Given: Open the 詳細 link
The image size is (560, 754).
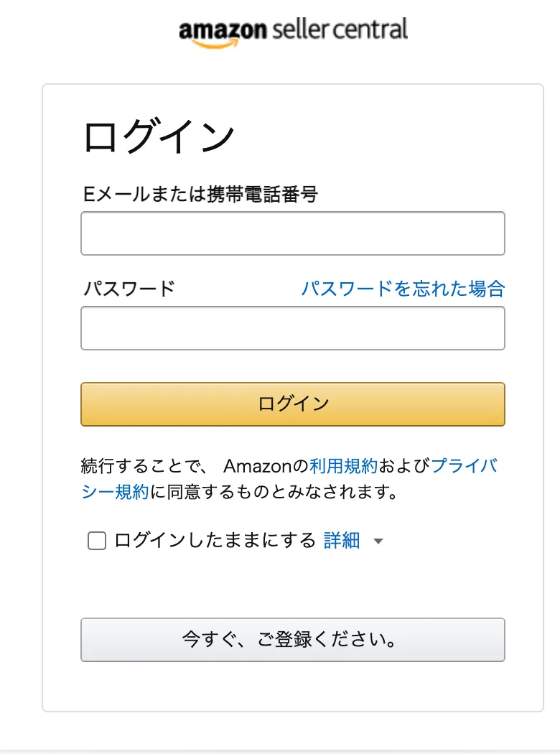Looking at the screenshot, I should (342, 541).
